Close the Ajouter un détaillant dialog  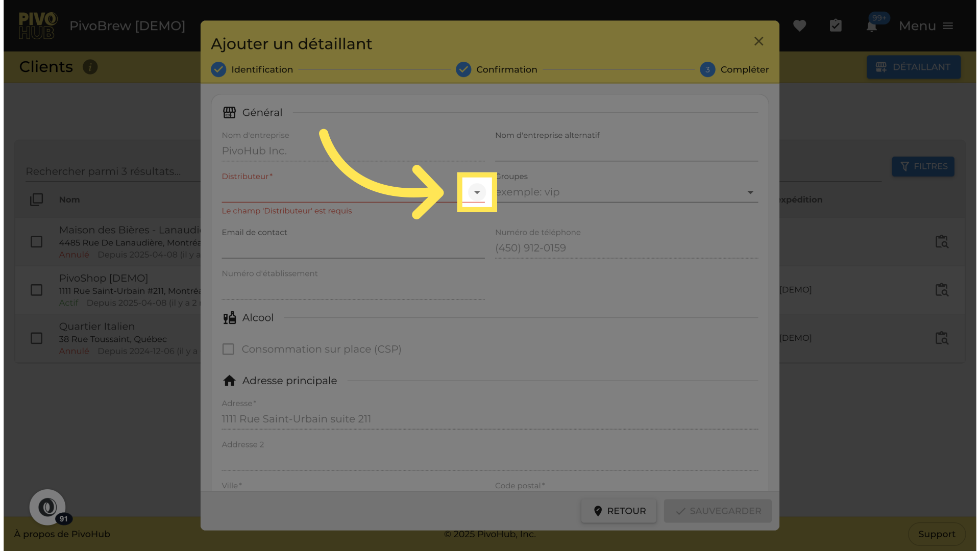[x=758, y=41]
